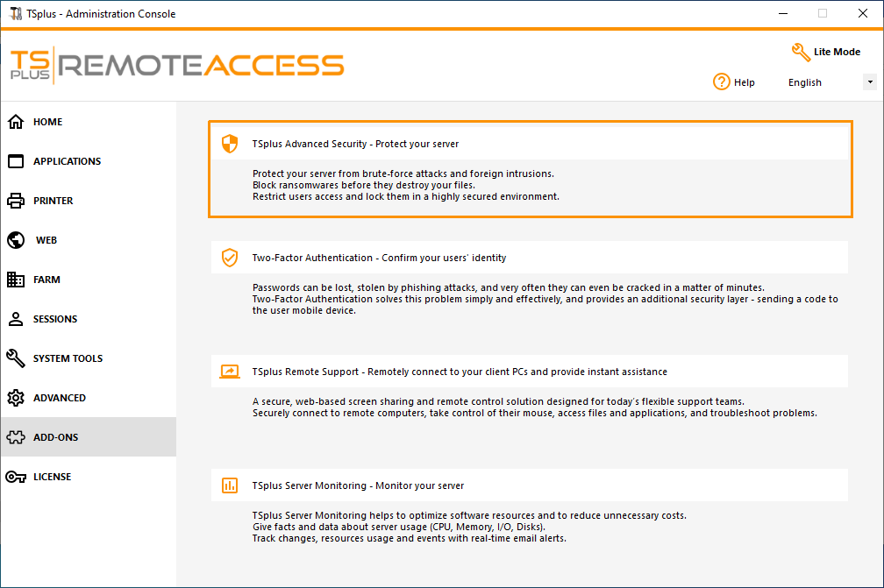Click the Help link
The image size is (884, 588).
(743, 81)
